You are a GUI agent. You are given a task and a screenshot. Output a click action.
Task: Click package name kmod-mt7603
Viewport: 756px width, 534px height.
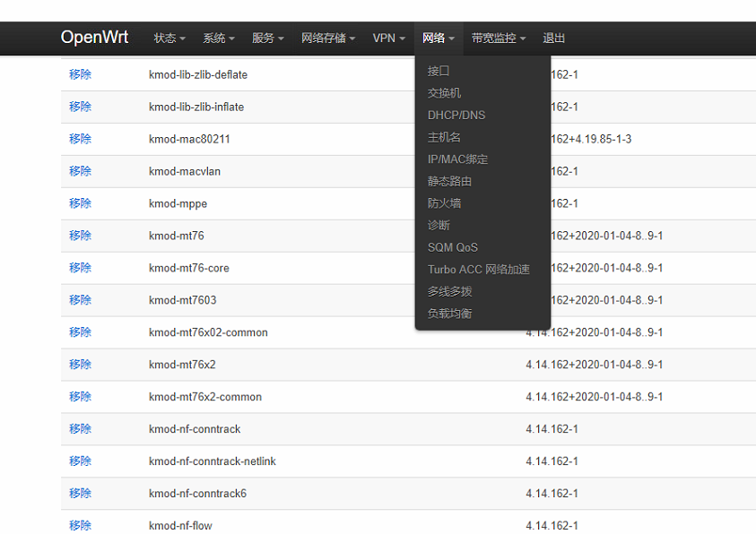pos(183,300)
